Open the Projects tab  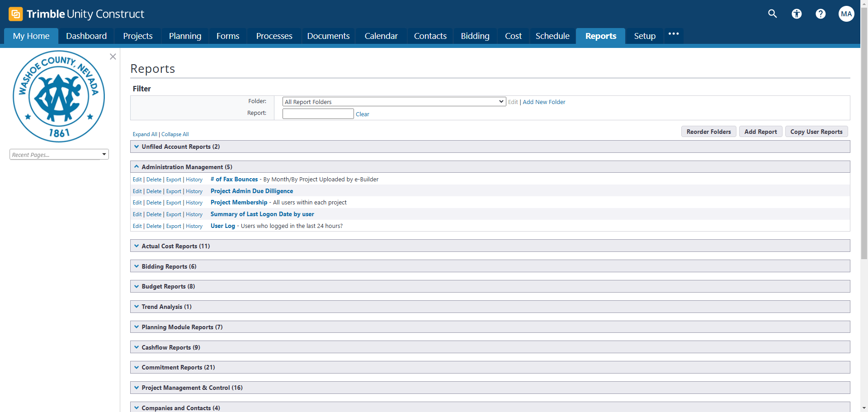tap(138, 36)
